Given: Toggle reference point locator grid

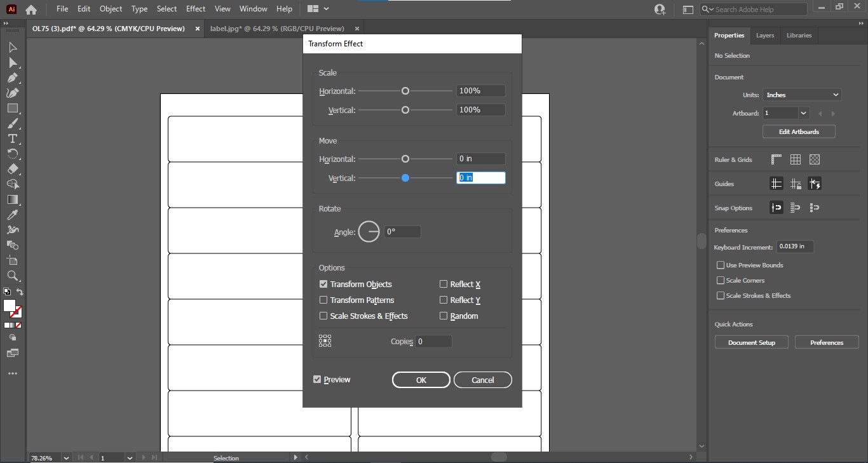Looking at the screenshot, I should pyautogui.click(x=325, y=341).
